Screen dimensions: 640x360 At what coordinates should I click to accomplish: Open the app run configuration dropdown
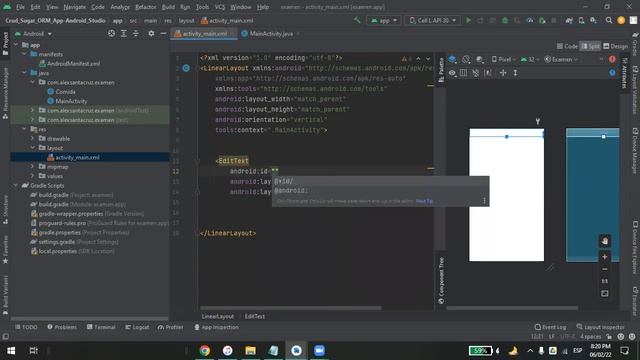coord(384,20)
